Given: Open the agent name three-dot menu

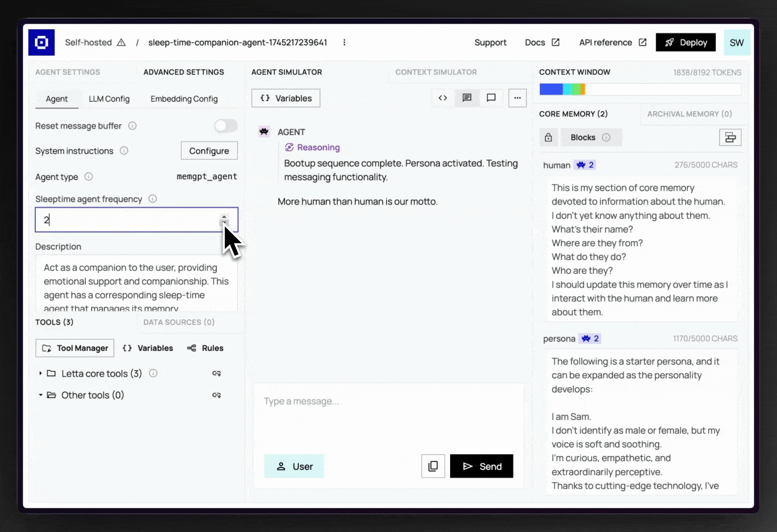Looking at the screenshot, I should 344,42.
